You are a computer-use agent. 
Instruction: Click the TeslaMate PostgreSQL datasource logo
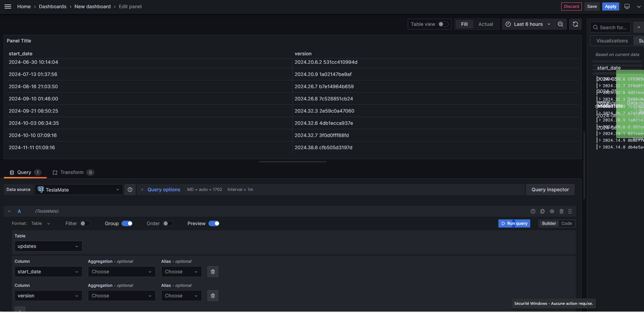(41, 189)
